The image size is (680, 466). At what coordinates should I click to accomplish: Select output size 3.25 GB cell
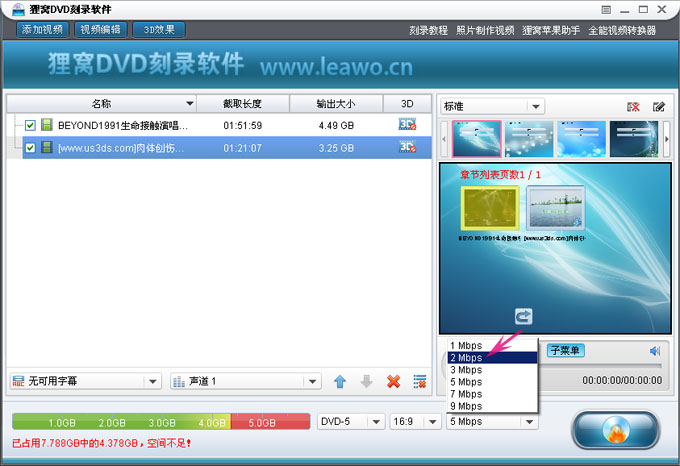(x=336, y=148)
